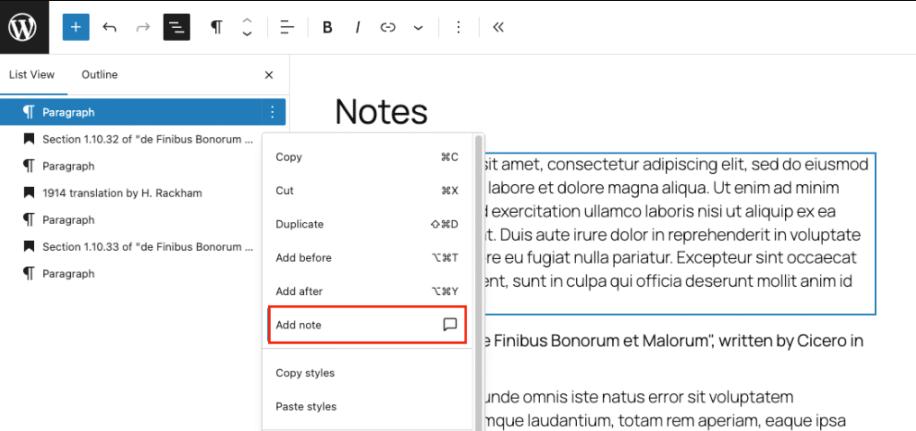Screen dimensions: 916x431
Task: Select Add note from the context menu
Action: point(367,325)
